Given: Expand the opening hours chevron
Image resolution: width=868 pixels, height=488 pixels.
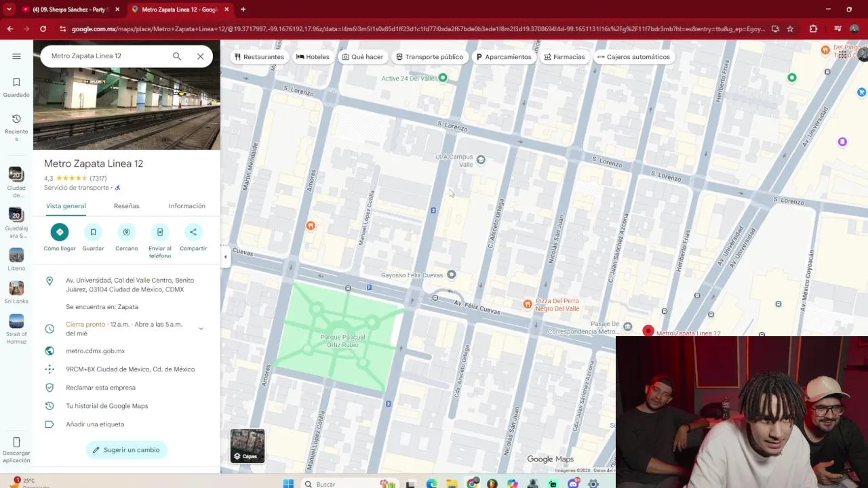Looking at the screenshot, I should coord(201,329).
